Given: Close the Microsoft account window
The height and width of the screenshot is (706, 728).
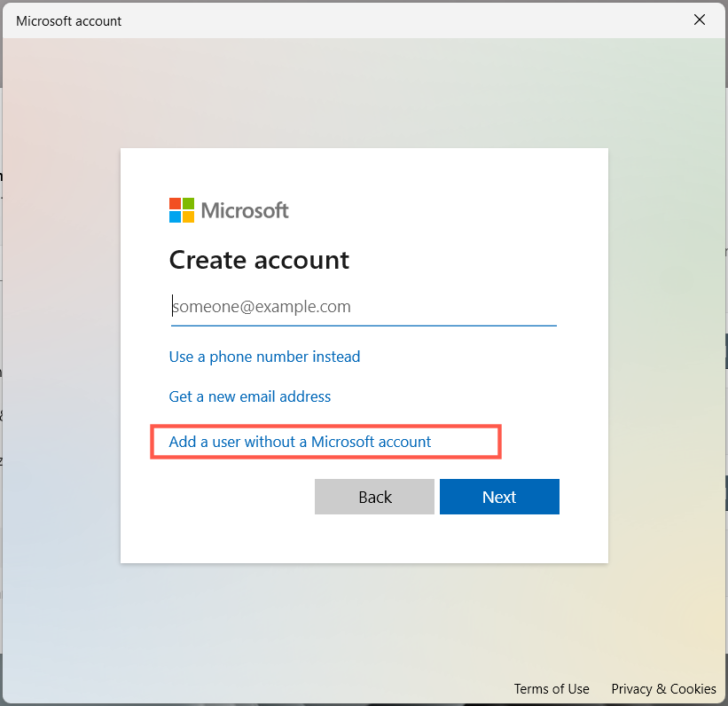Looking at the screenshot, I should point(700,20).
